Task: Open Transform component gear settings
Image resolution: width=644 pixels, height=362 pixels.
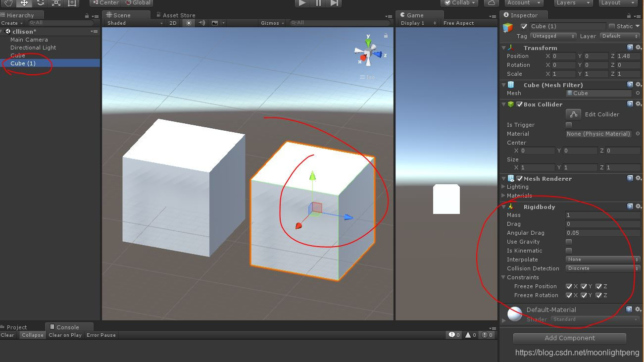Action: point(638,48)
